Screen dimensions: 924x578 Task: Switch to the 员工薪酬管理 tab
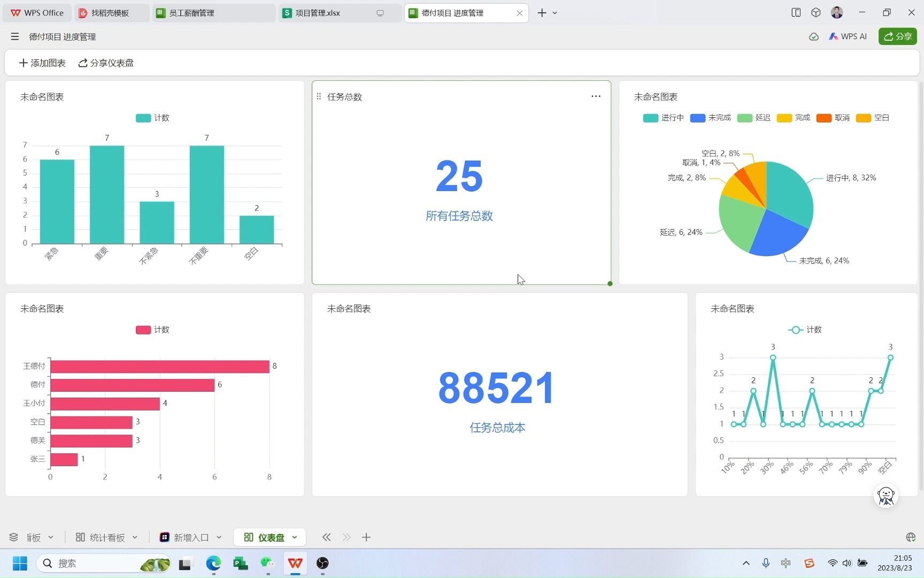point(214,13)
